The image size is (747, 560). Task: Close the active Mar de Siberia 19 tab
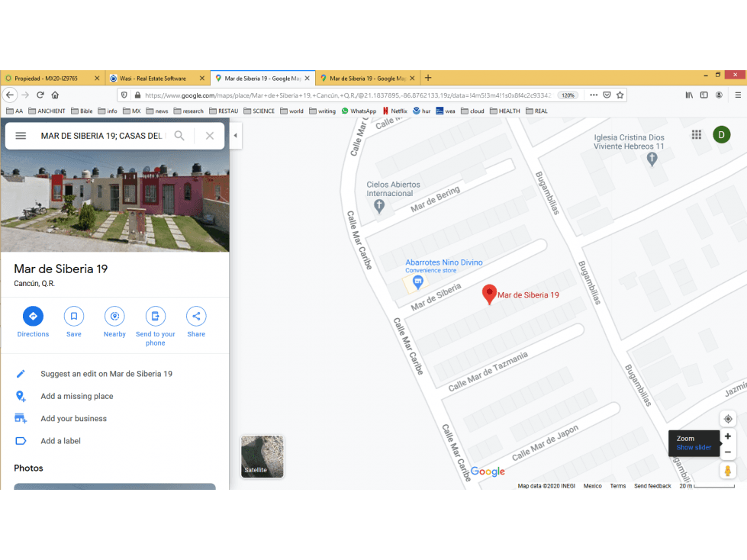tap(307, 79)
